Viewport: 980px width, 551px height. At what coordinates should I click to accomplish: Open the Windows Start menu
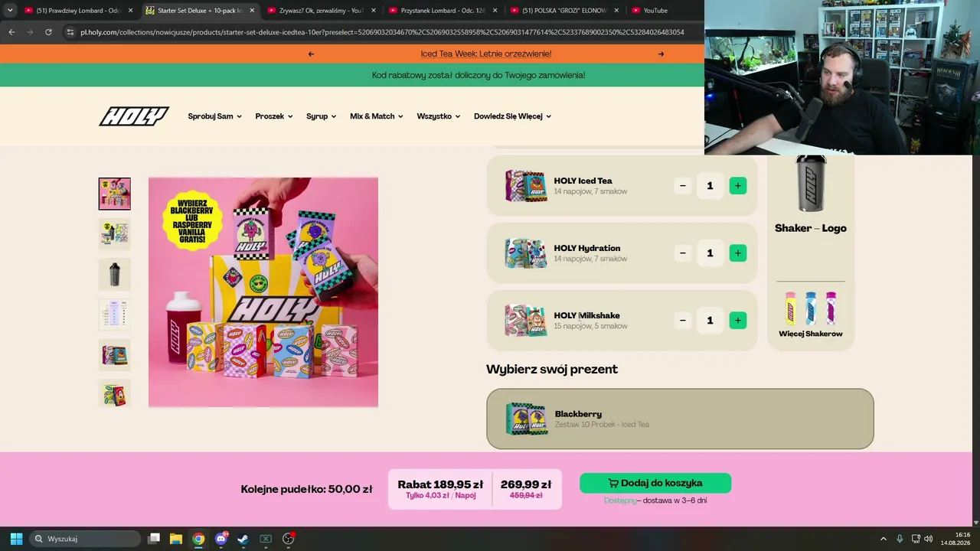[x=16, y=539]
